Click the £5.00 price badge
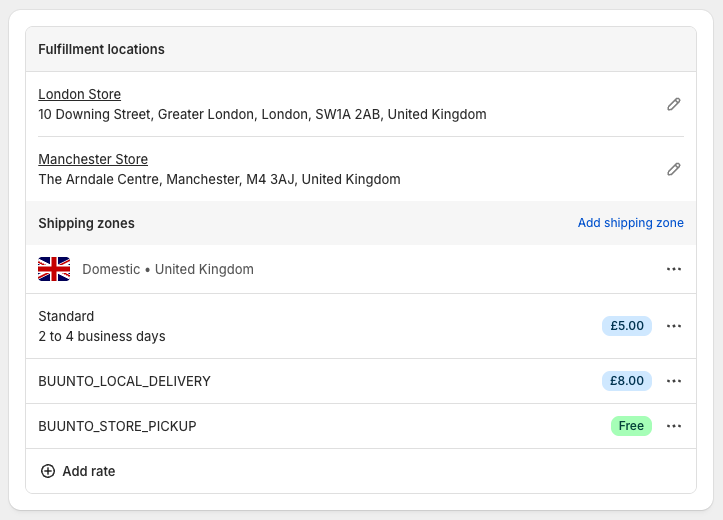The image size is (723, 520). click(627, 326)
